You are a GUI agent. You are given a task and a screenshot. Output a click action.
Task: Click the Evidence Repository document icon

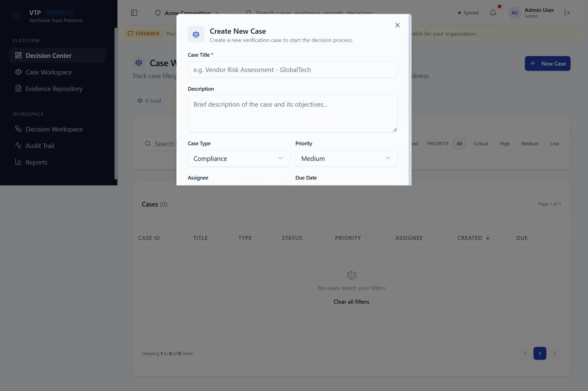(18, 88)
